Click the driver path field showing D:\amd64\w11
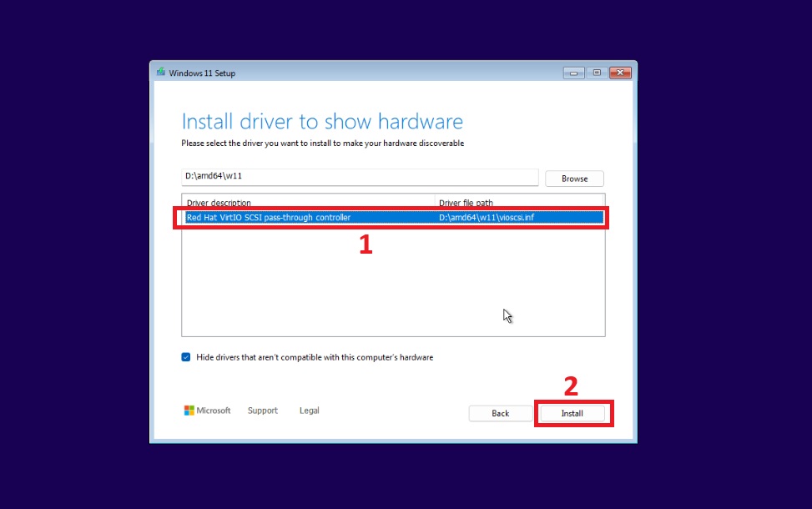The width and height of the screenshot is (812, 509). click(360, 177)
